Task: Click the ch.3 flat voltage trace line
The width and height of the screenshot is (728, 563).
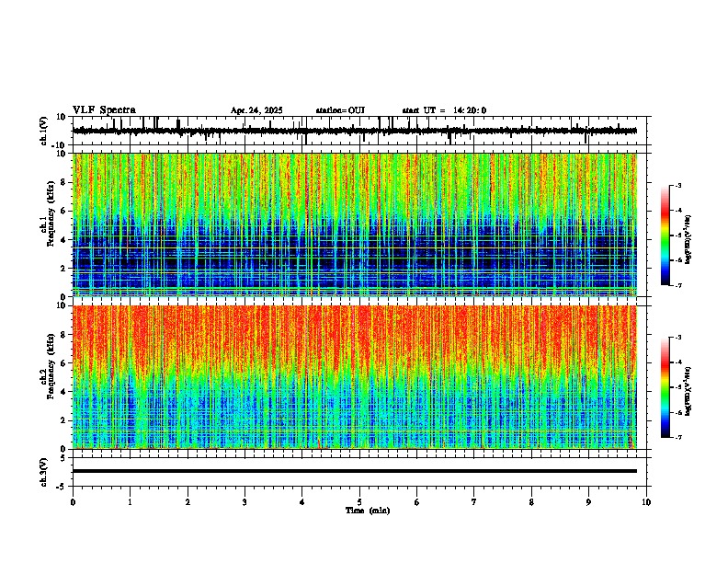Action: click(x=355, y=471)
